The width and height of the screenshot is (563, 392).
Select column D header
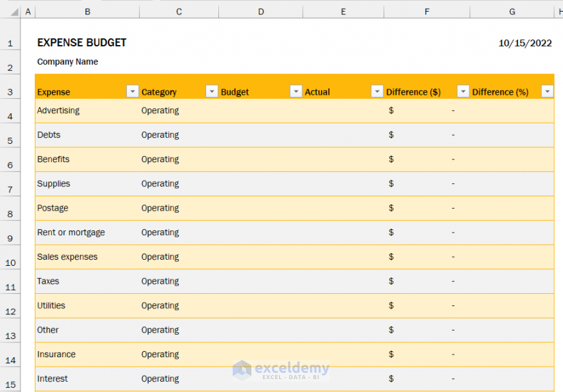pos(261,12)
